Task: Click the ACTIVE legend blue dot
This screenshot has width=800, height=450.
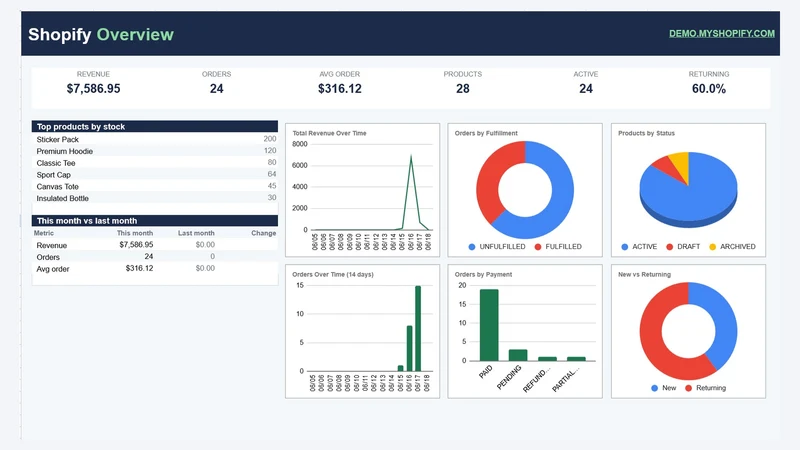Action: 625,247
